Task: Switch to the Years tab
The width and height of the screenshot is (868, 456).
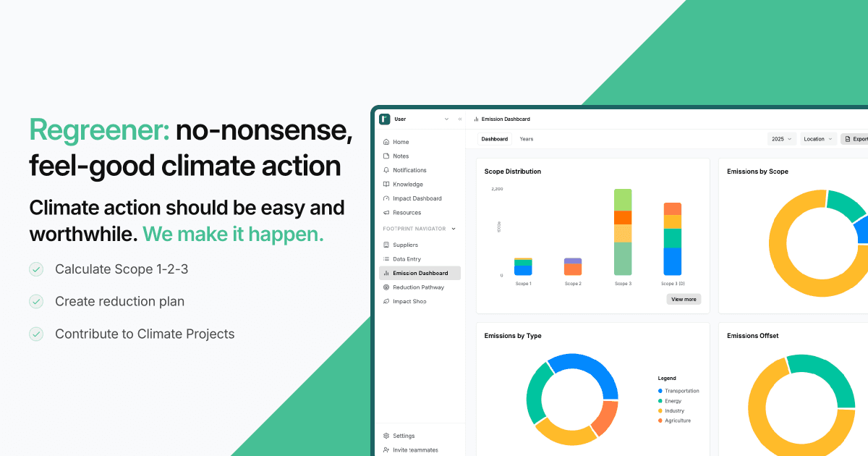Action: click(x=527, y=139)
